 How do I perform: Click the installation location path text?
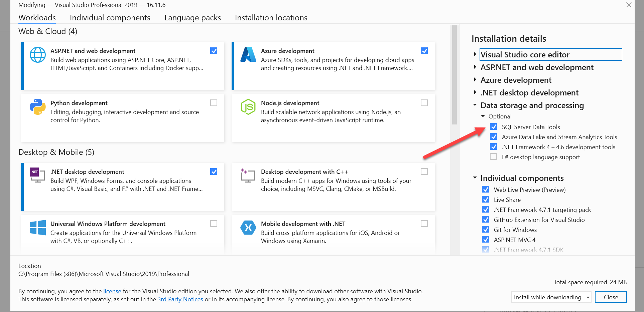(x=104, y=274)
